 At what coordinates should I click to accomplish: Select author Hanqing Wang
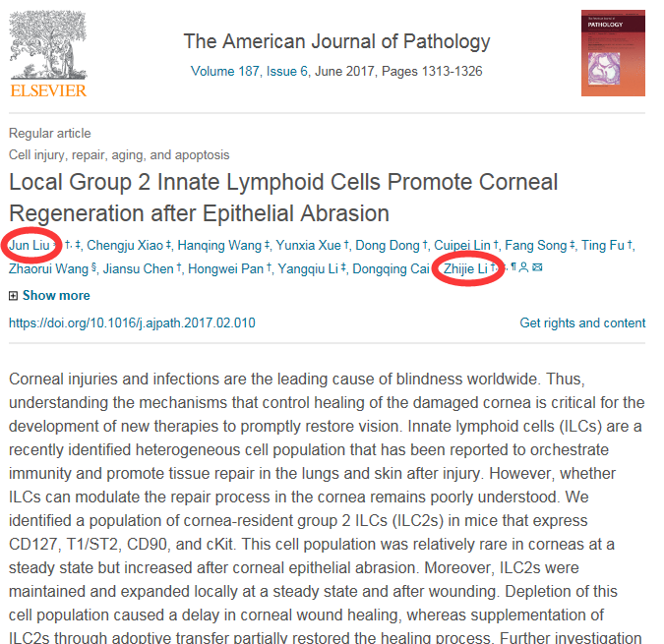219,246
